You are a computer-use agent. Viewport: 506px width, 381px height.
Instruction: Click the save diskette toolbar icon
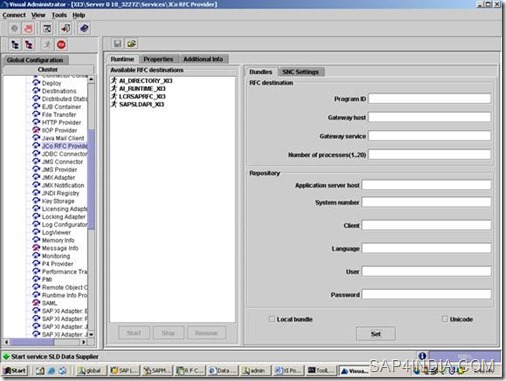tap(117, 44)
